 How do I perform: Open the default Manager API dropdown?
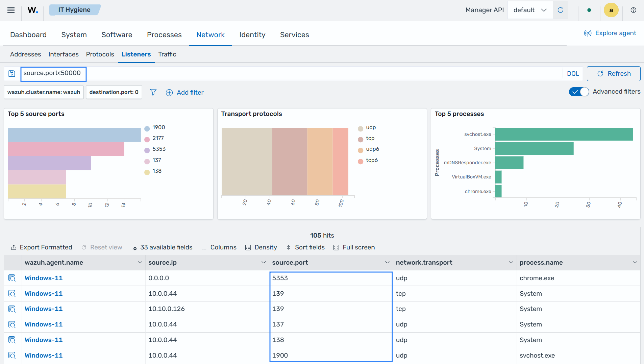[530, 10]
